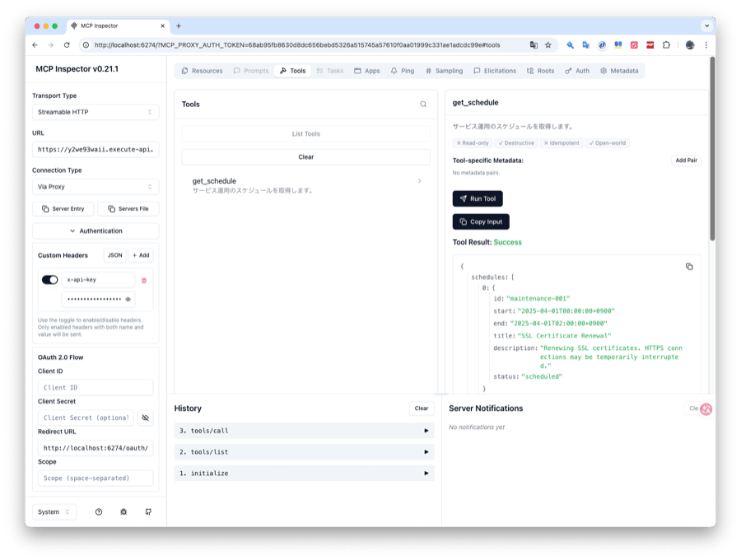Expand the 1. initialize history entry
Screen dimensions: 741x560
click(x=304, y=473)
